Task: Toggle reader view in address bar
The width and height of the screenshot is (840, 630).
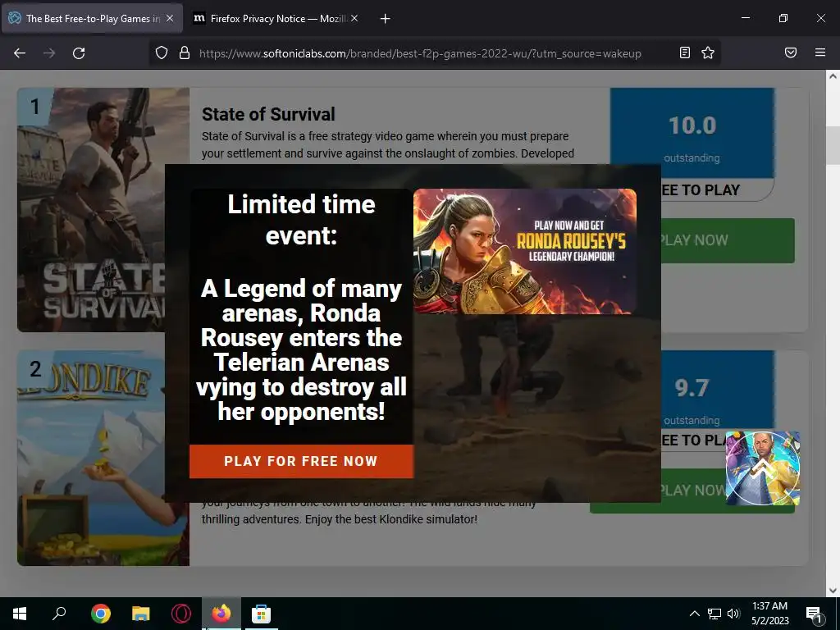Action: [x=685, y=52]
